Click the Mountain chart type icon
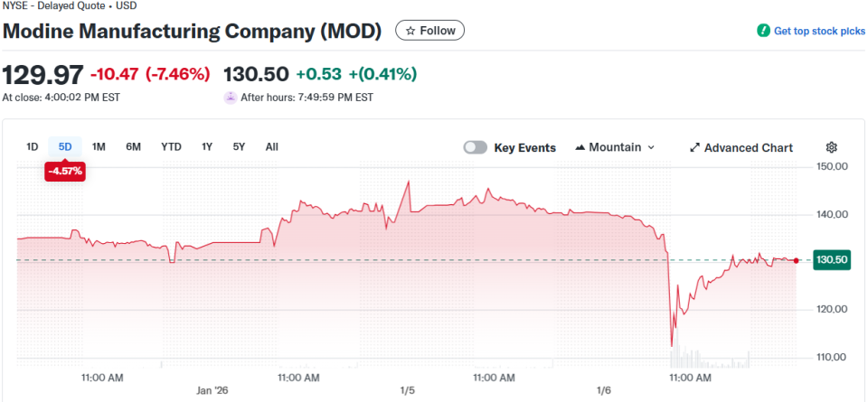 coord(580,147)
